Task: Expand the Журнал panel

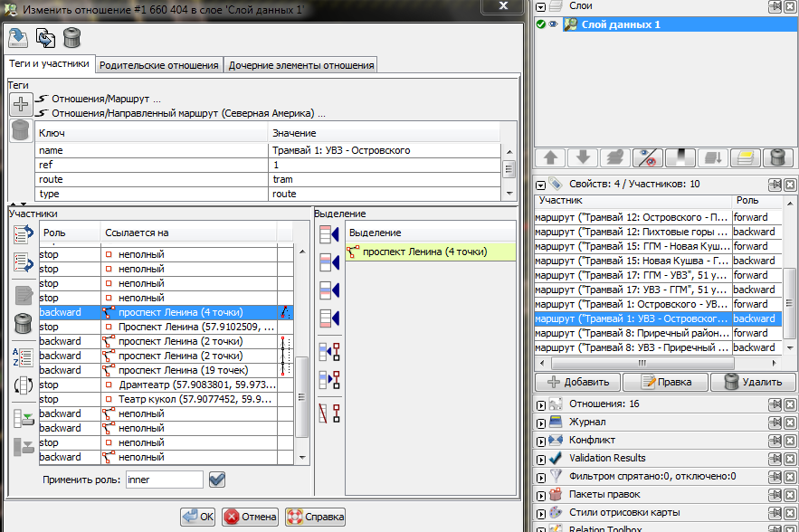Action: (x=540, y=423)
